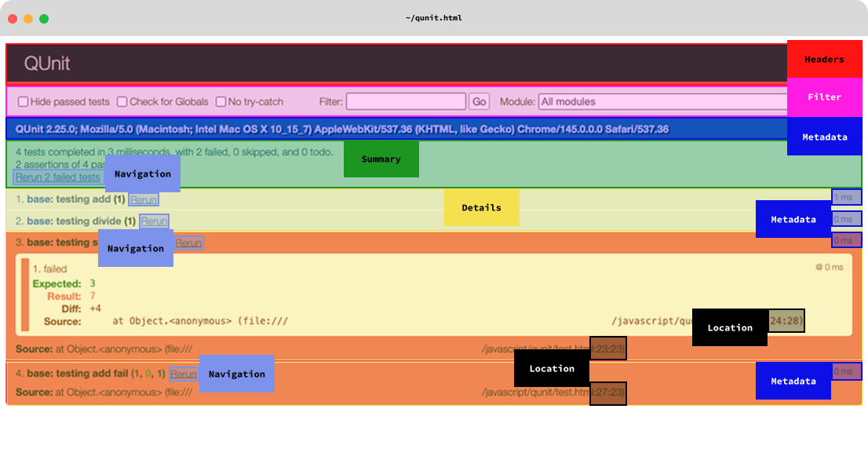Expand test '2. base: testing divide (1)'
This screenshot has height=460, width=868.
tap(75, 221)
